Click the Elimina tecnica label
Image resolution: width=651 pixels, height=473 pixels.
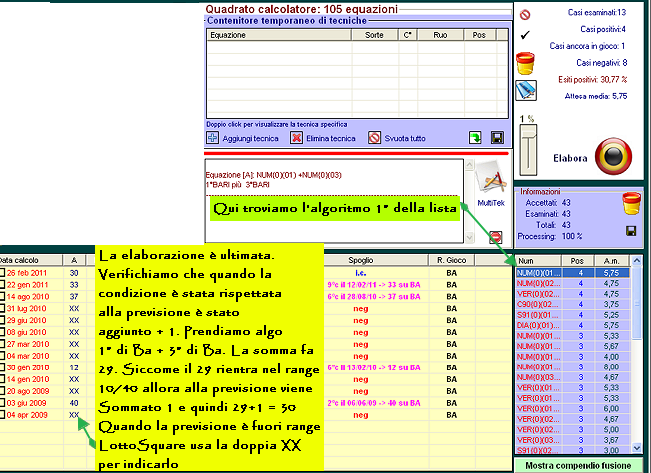pyautogui.click(x=331, y=138)
